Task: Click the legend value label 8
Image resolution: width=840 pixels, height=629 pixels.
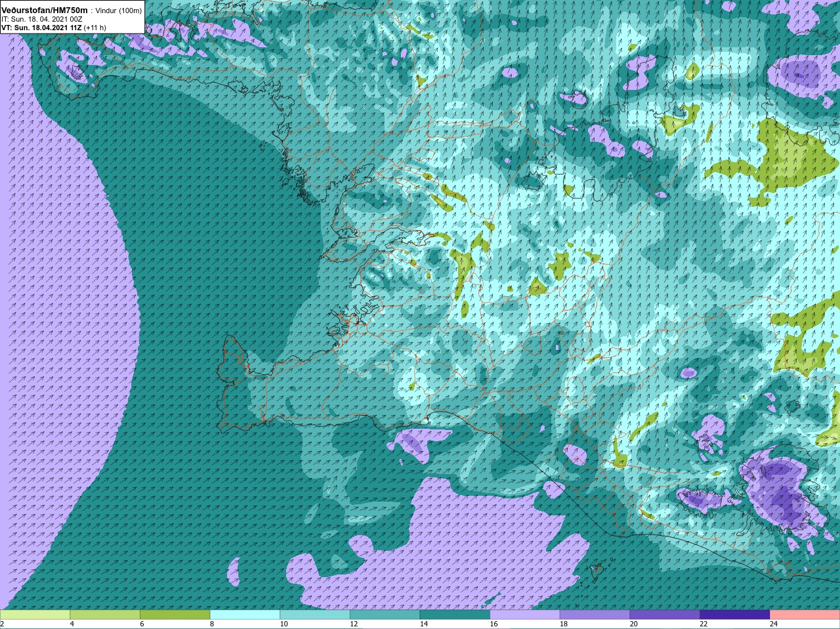Action: click(x=212, y=624)
